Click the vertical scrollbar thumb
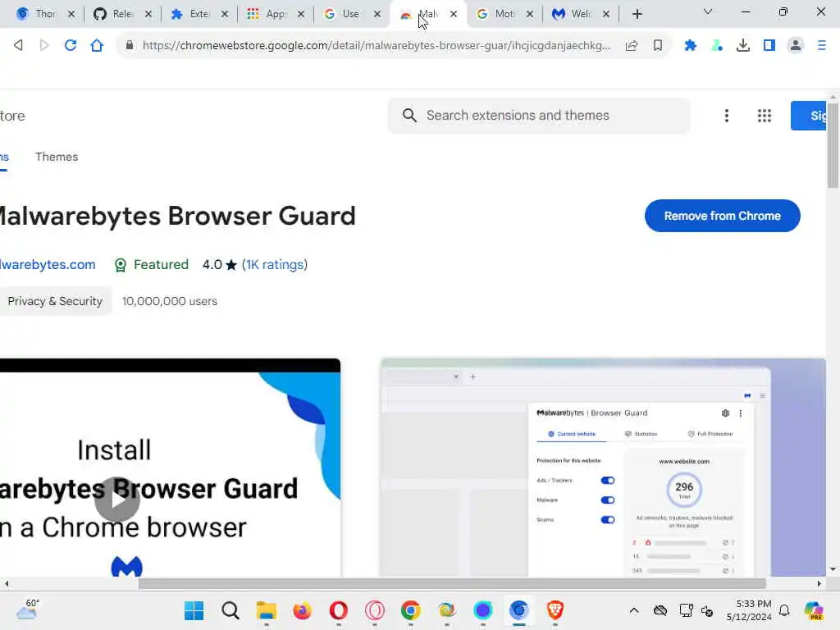The width and height of the screenshot is (840, 630). 833,144
